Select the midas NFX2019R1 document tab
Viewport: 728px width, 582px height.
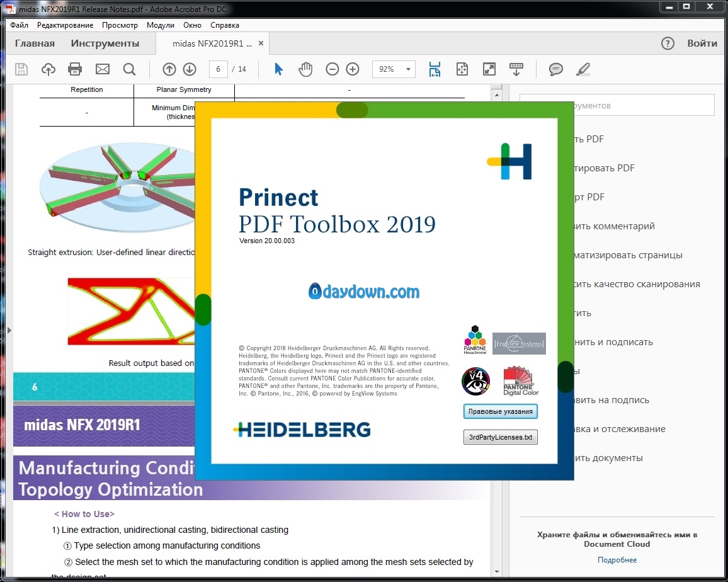click(x=212, y=43)
